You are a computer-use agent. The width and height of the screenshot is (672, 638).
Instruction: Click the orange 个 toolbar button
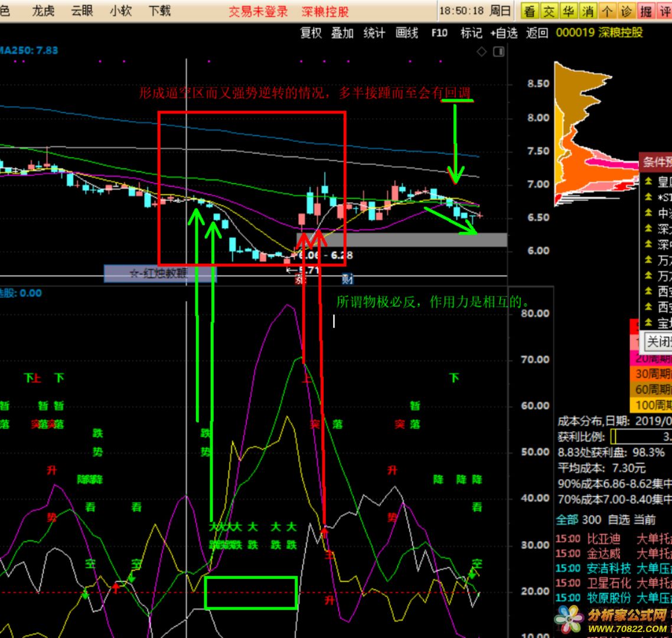coord(607,11)
